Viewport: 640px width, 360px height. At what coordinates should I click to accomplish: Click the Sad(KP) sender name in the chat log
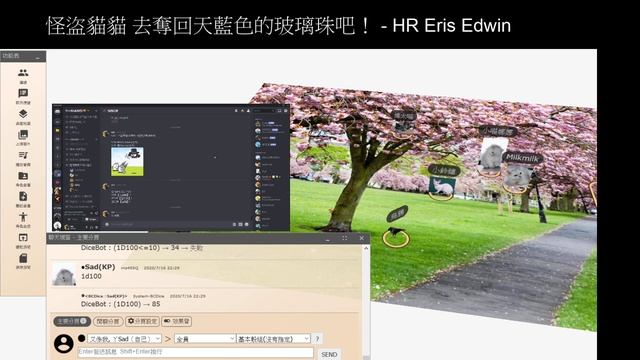98,267
